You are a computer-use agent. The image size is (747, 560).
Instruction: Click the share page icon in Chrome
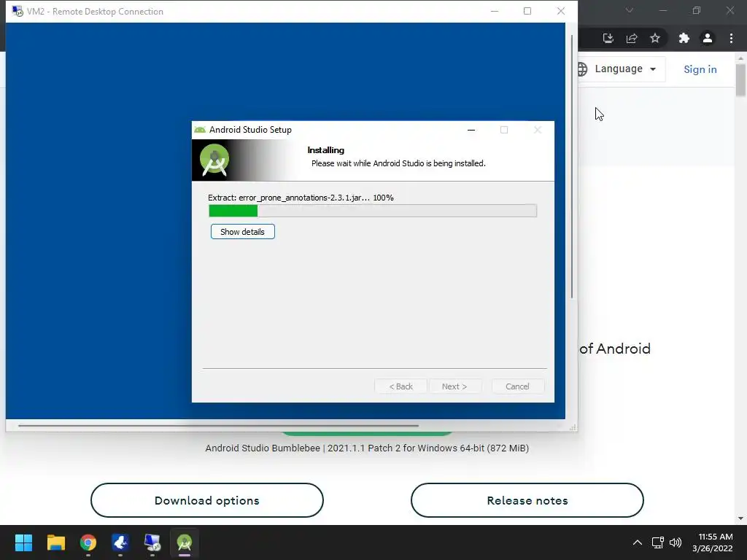632,38
